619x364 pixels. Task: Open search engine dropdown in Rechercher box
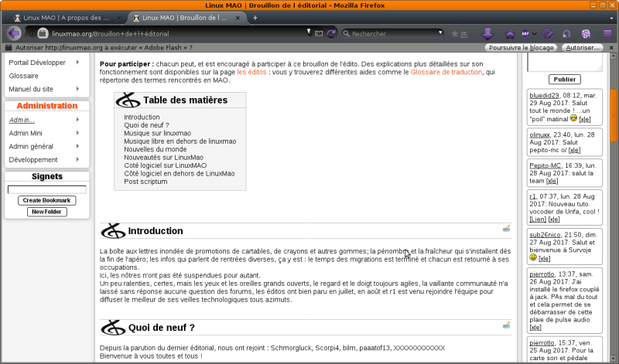pyautogui.click(x=440, y=32)
